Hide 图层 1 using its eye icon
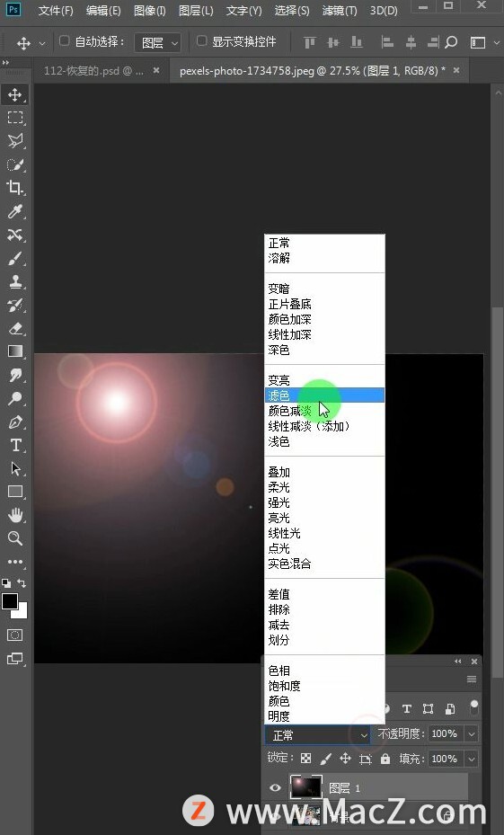 pos(275,787)
